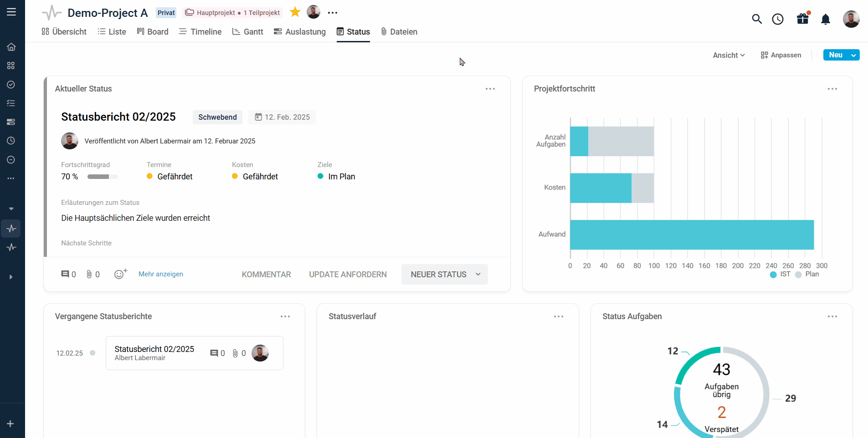This screenshot has height=438, width=868.
Task: Click the gift box news icon
Action: point(803,19)
